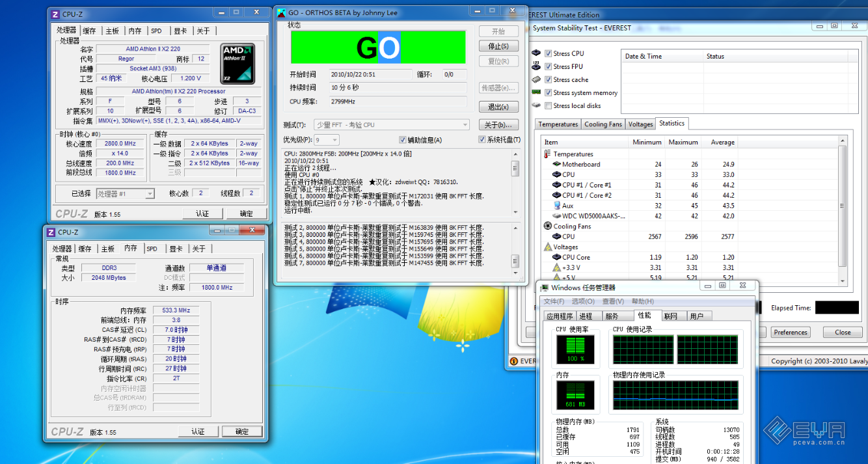The width and height of the screenshot is (868, 464).
Task: Uncheck the Stress cache checkbox
Action: [x=549, y=79]
